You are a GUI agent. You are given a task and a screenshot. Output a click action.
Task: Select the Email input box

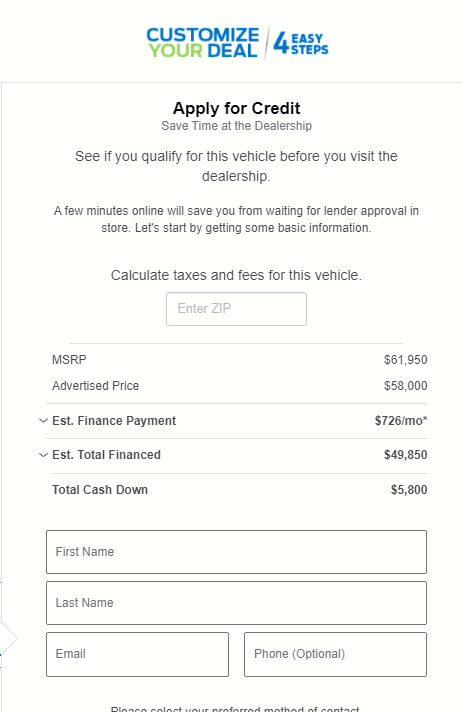[137, 654]
